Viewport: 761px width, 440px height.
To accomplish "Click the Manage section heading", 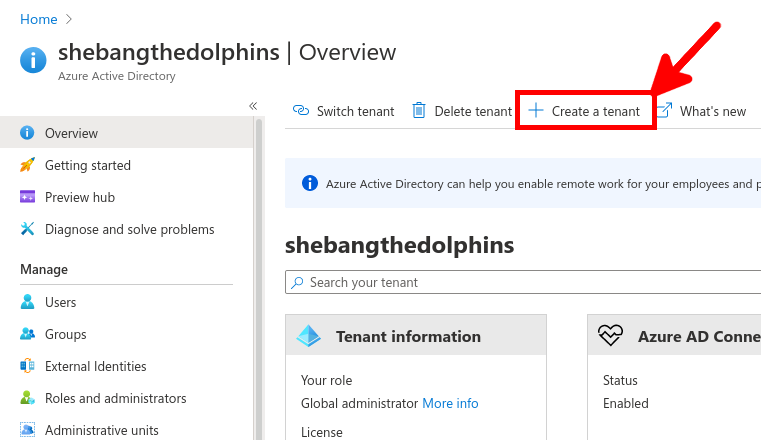I will [x=44, y=270].
